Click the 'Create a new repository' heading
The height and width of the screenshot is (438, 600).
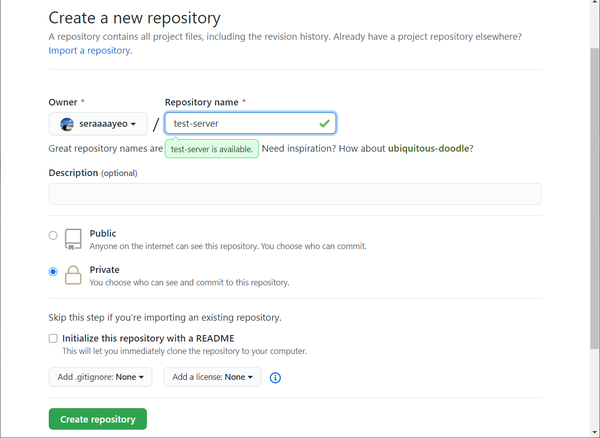(x=134, y=18)
